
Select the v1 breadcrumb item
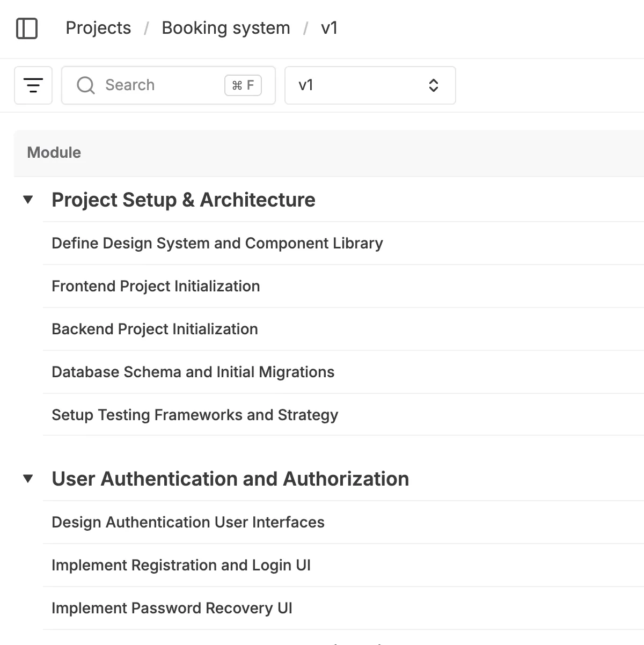[x=329, y=28]
